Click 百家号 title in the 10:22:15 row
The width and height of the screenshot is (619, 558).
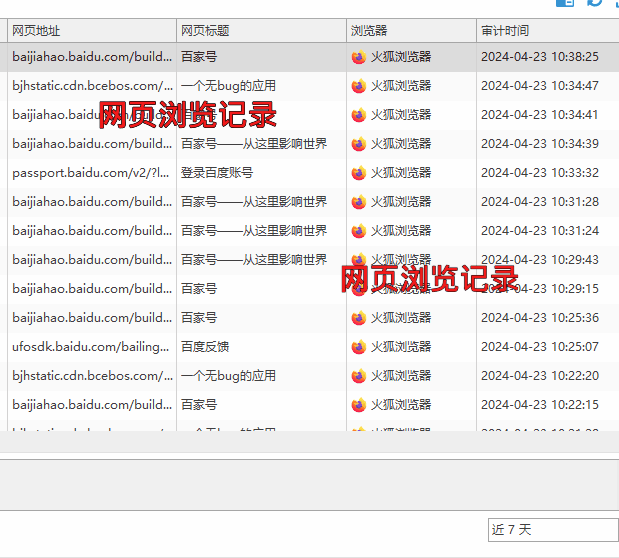[x=199, y=405]
